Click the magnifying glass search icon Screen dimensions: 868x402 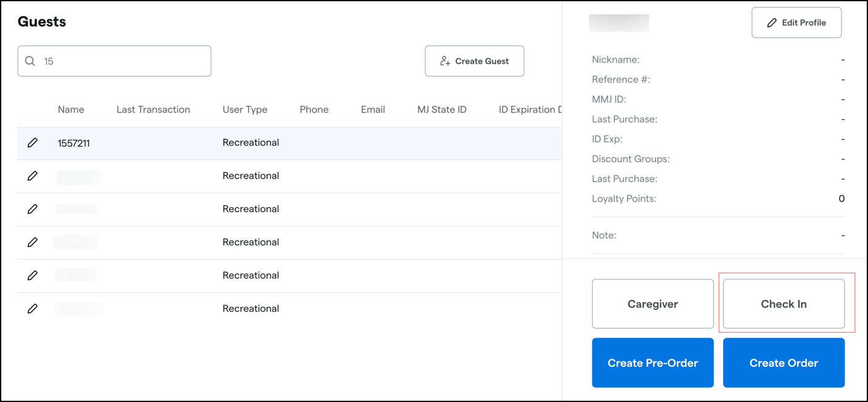30,61
